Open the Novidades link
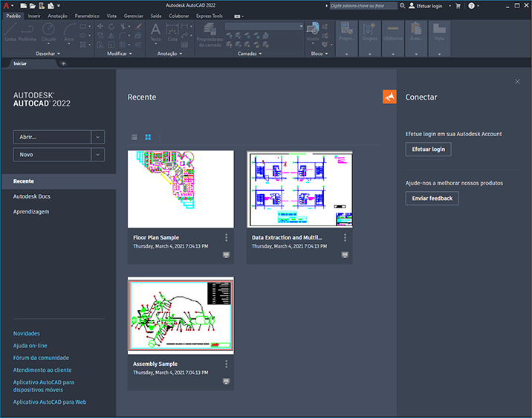The width and height of the screenshot is (532, 418). coord(27,333)
